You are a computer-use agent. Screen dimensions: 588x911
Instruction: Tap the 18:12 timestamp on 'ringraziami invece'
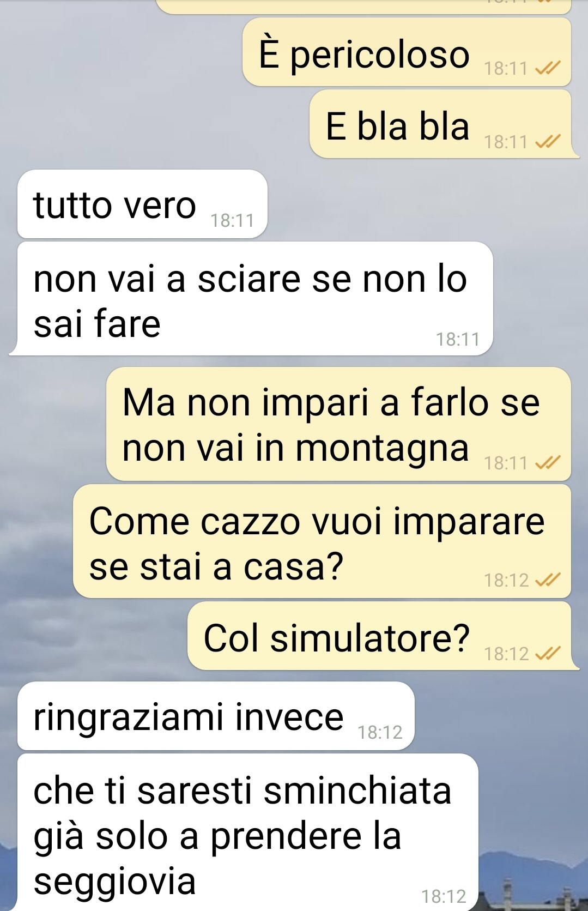pyautogui.click(x=380, y=732)
